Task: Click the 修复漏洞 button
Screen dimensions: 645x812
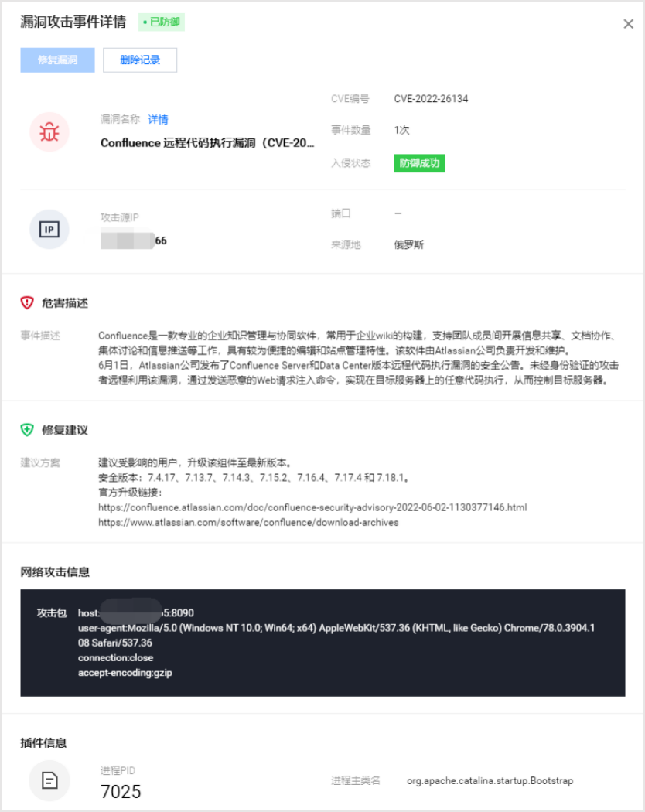Action: point(57,60)
